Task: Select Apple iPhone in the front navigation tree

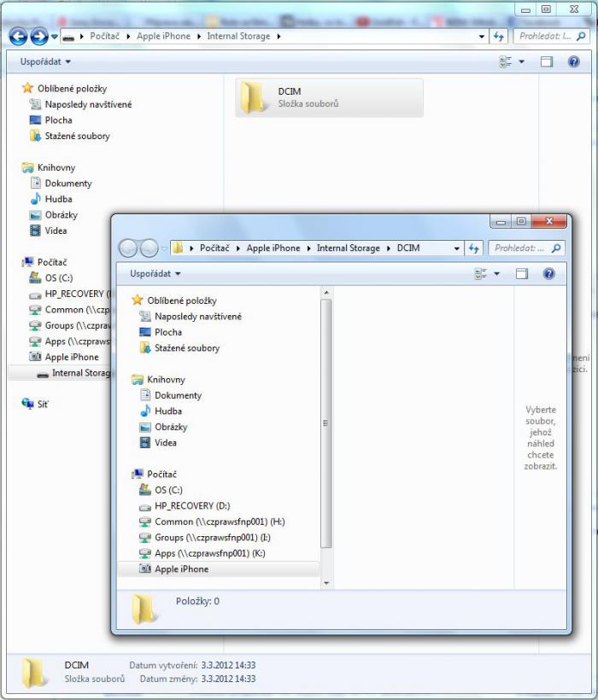Action: pos(181,569)
